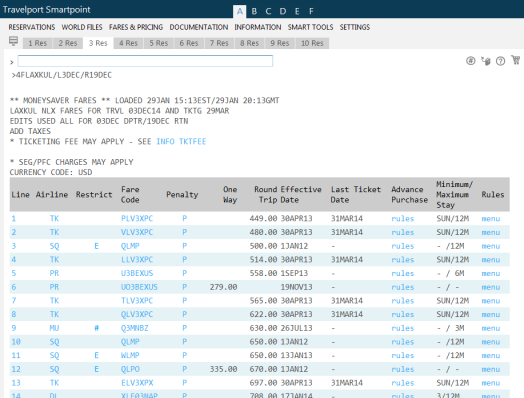Open help with the question mark icon
This screenshot has width=524, height=398.
pyautogui.click(x=500, y=61)
